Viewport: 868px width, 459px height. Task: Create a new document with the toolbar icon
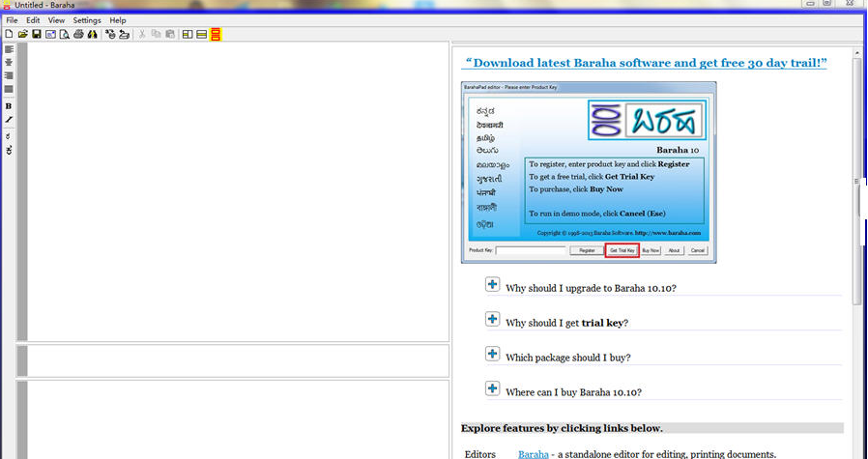click(9, 35)
